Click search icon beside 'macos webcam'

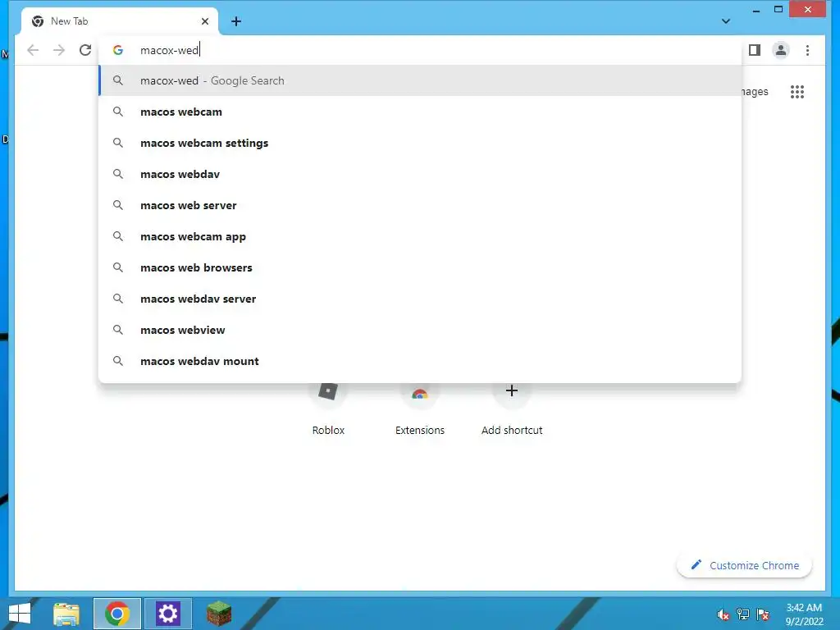(x=118, y=112)
